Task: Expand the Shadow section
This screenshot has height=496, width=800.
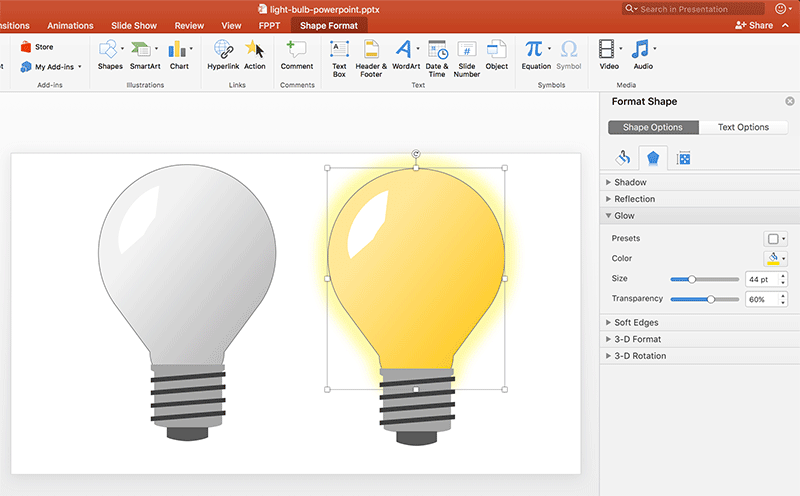Action: point(630,183)
